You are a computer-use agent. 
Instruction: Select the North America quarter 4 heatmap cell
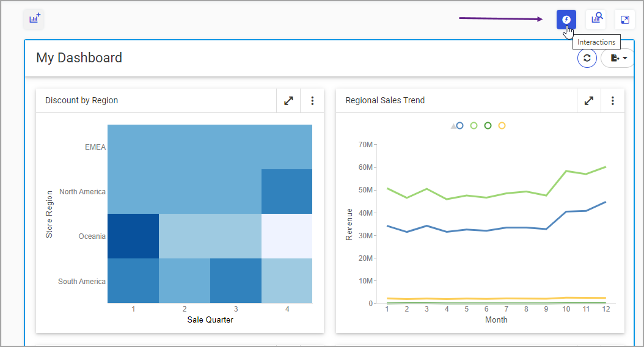click(x=287, y=191)
